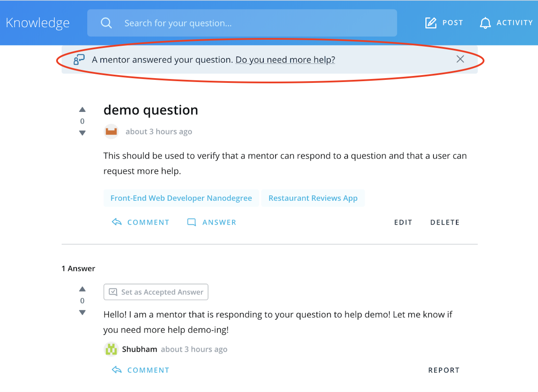Image resolution: width=538 pixels, height=392 pixels.
Task: Comment on the demo question
Action: click(141, 222)
